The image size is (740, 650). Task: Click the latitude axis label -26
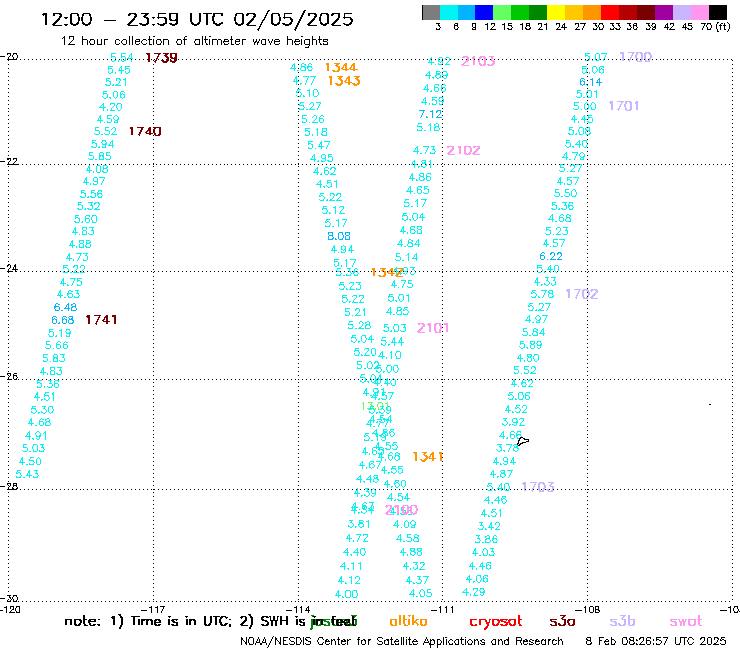9,376
